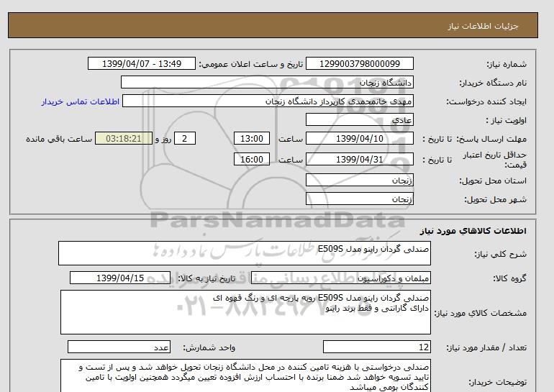This screenshot has height=392, width=554.
Task: Click label تاریخ و ساعت اعلان عمومی
Action: [x=251, y=64]
